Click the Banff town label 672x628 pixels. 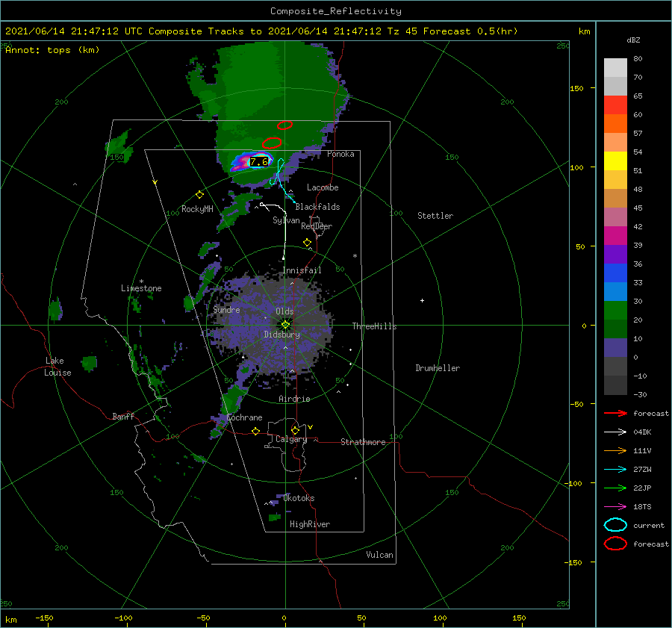[123, 416]
